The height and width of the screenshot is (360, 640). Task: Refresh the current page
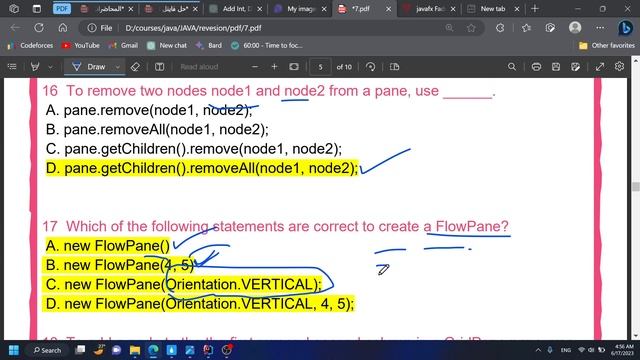coord(39,28)
